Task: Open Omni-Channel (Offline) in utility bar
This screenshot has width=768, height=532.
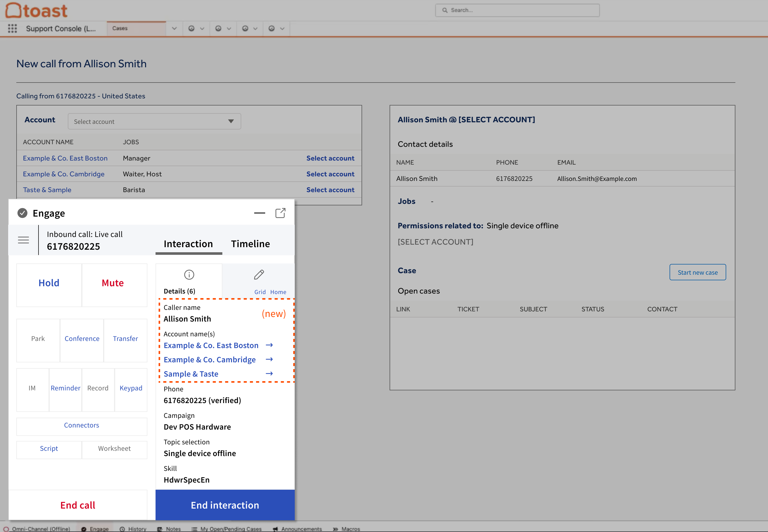Action: pyautogui.click(x=37, y=529)
